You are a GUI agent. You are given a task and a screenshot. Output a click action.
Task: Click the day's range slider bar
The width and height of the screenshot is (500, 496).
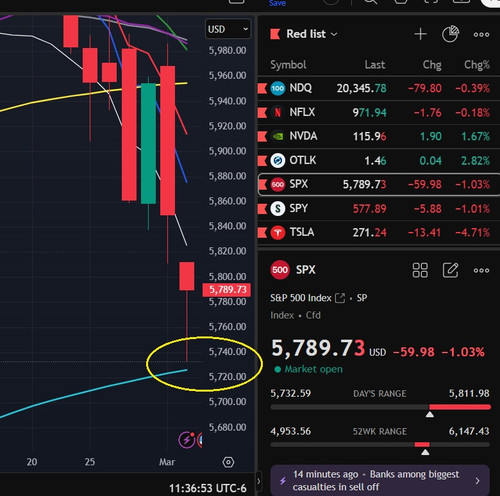pyautogui.click(x=380, y=407)
